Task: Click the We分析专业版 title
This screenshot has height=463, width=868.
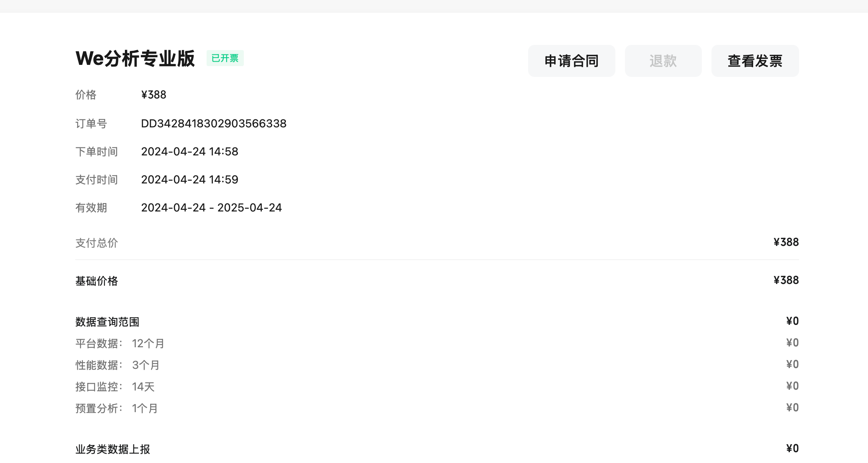Action: point(135,58)
